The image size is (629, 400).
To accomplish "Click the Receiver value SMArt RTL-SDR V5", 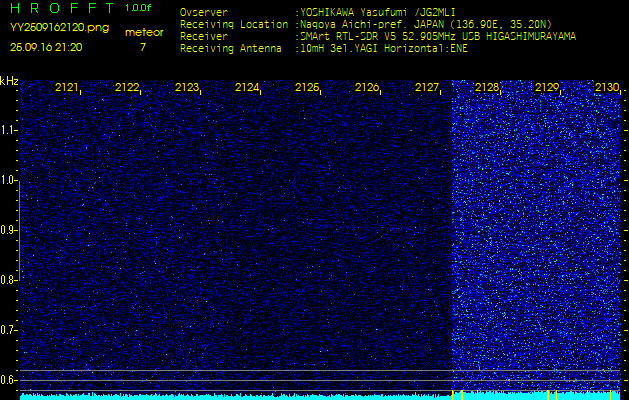I will (x=438, y=37).
